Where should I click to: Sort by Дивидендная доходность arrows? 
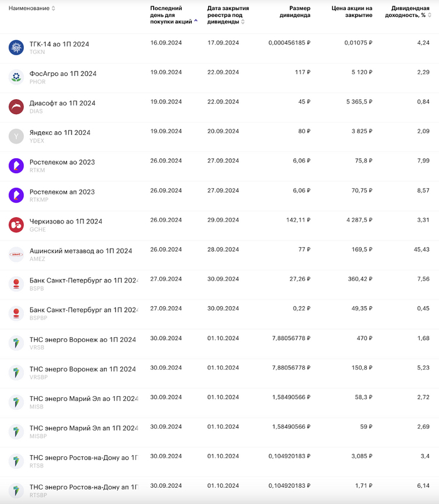click(x=432, y=16)
